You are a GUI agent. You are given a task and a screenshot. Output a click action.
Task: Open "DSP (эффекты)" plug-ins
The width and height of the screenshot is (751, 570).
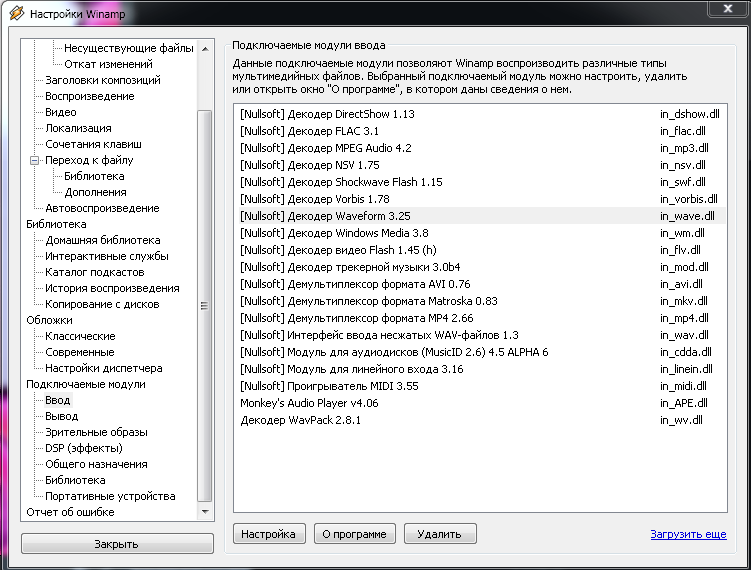(84, 448)
